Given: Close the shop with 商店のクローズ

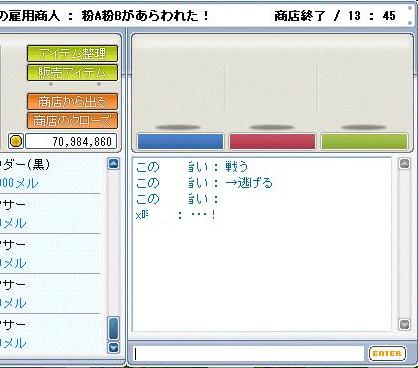Looking at the screenshot, I should pyautogui.click(x=72, y=121).
